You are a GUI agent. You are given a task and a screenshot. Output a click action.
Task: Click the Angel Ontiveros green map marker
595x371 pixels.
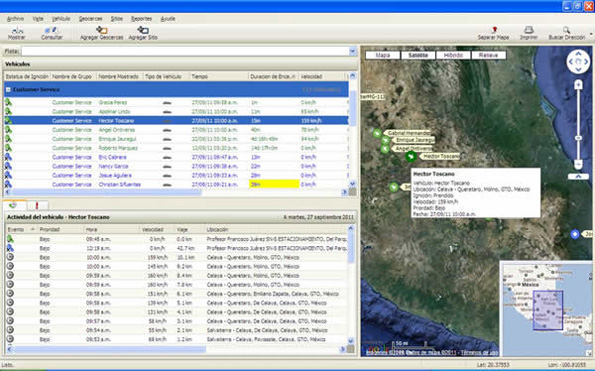(x=385, y=149)
